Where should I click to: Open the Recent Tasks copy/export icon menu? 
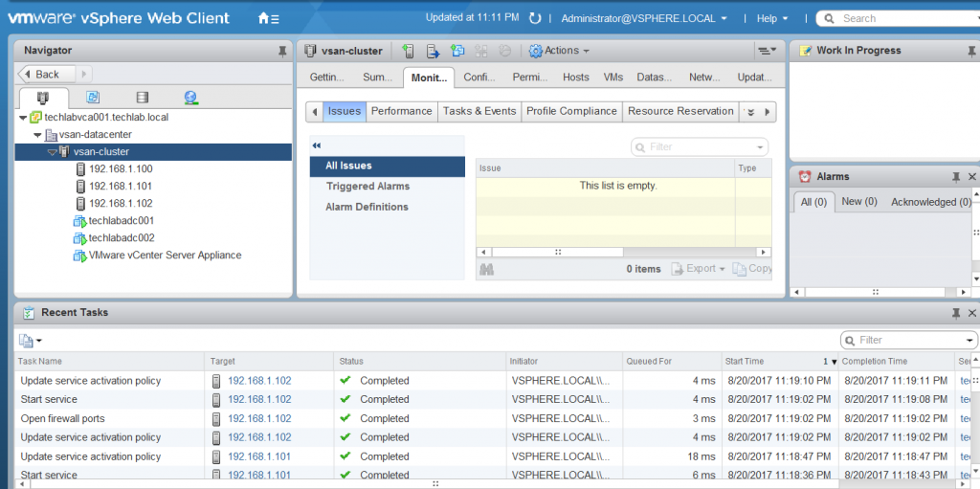pyautogui.click(x=30, y=341)
